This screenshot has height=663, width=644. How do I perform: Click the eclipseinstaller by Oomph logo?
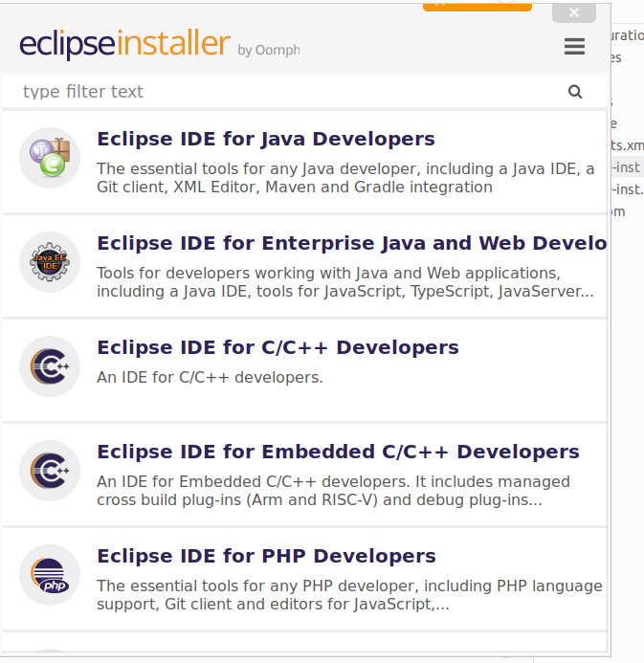tap(160, 44)
